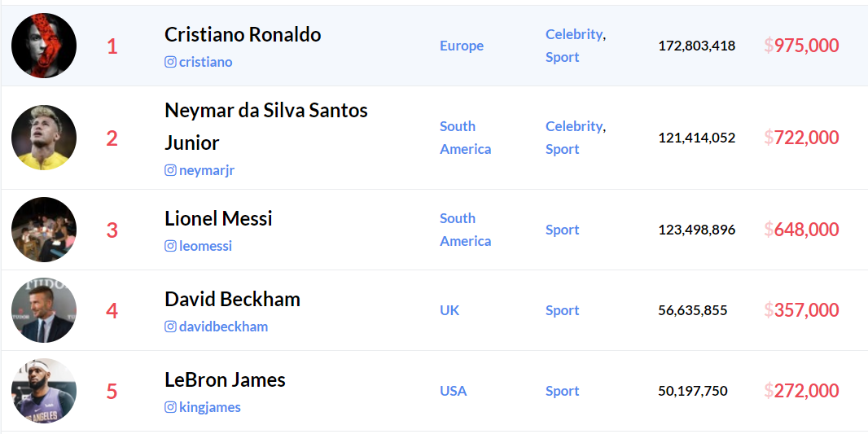Filter by Europe region in Ronaldo's row
The image size is (868, 434).
462,46
